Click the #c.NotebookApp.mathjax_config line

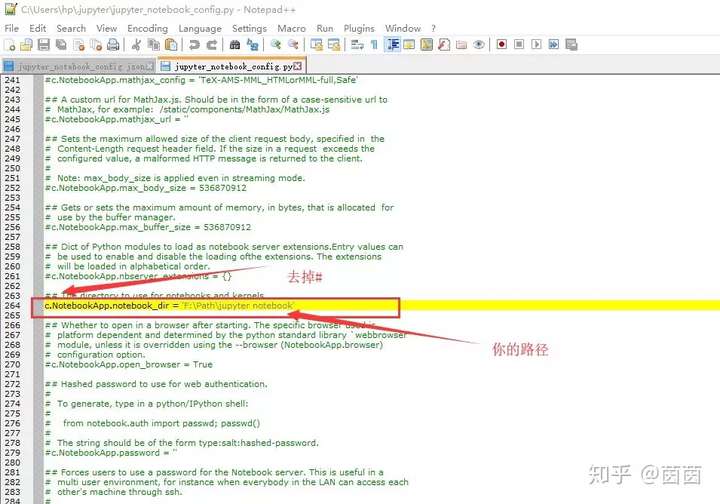click(x=201, y=80)
